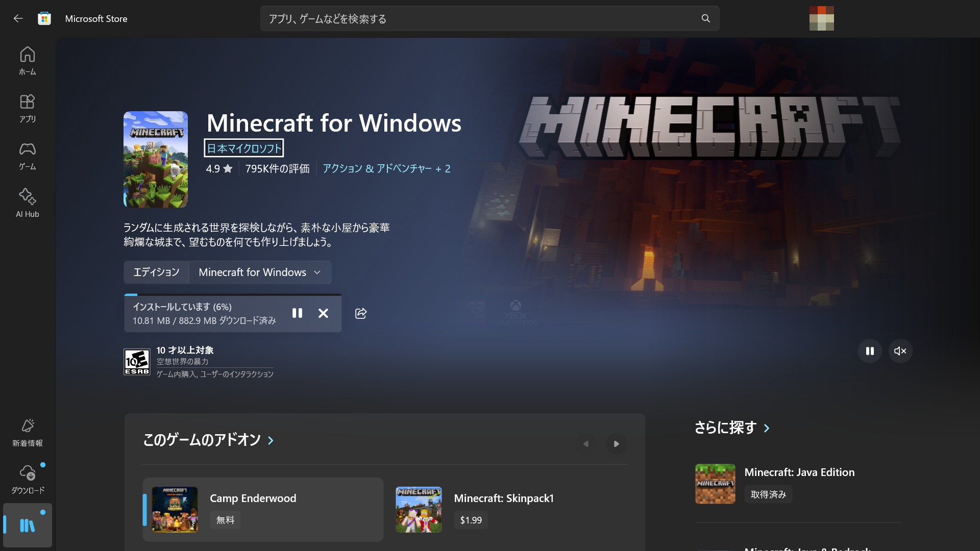Open the library section at sidebar bottom

coord(27,525)
